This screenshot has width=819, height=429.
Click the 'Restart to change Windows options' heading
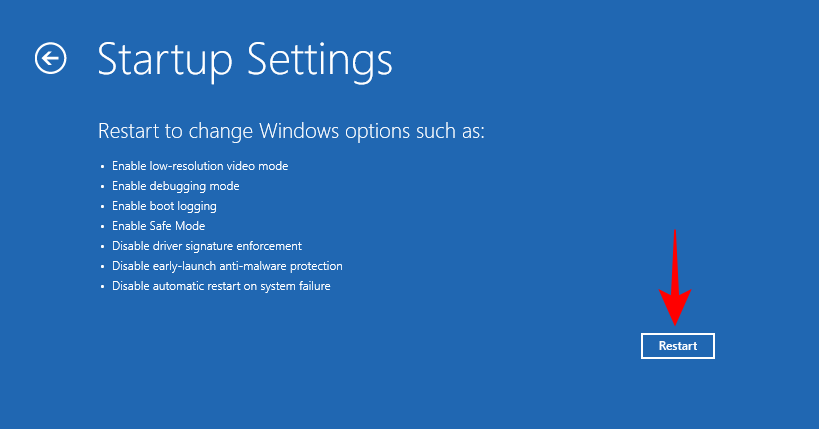click(291, 132)
